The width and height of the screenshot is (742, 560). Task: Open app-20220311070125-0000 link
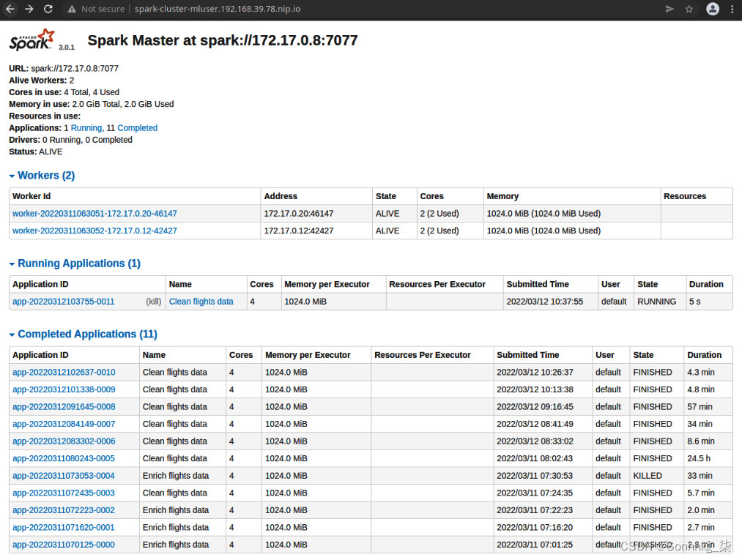pyautogui.click(x=64, y=545)
